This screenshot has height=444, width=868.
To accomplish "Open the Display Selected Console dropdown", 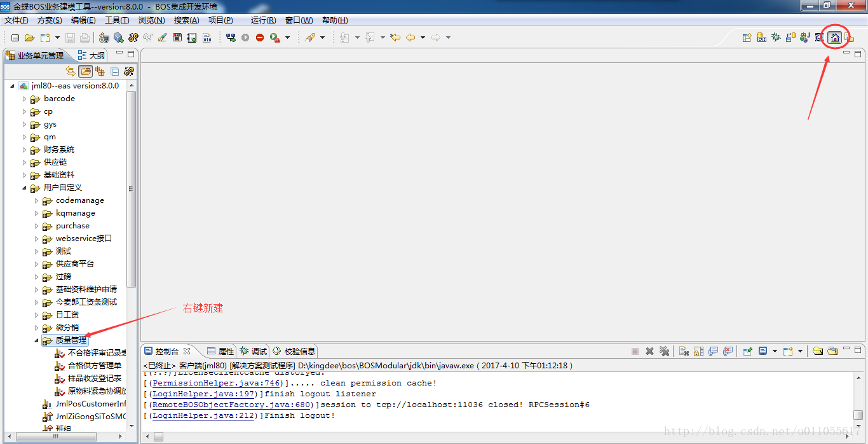I will coord(775,351).
